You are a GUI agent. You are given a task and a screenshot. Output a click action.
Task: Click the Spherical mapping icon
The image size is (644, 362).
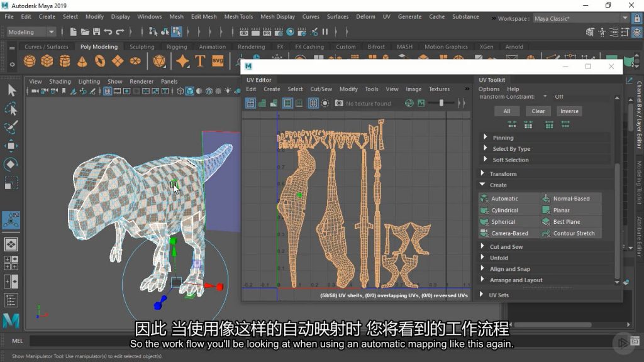[x=485, y=222]
